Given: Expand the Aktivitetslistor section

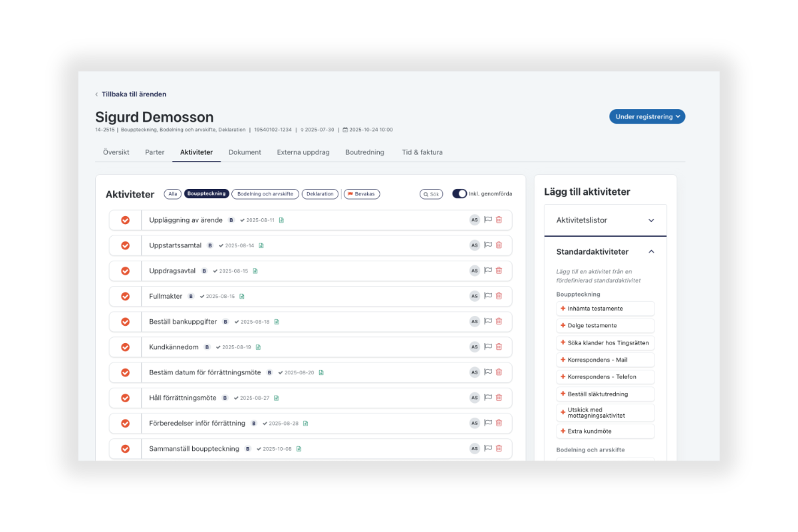Looking at the screenshot, I should (605, 220).
